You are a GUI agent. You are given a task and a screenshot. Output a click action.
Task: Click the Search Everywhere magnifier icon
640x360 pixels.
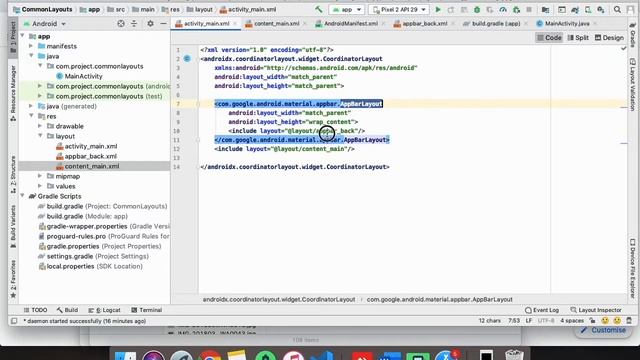617,9
